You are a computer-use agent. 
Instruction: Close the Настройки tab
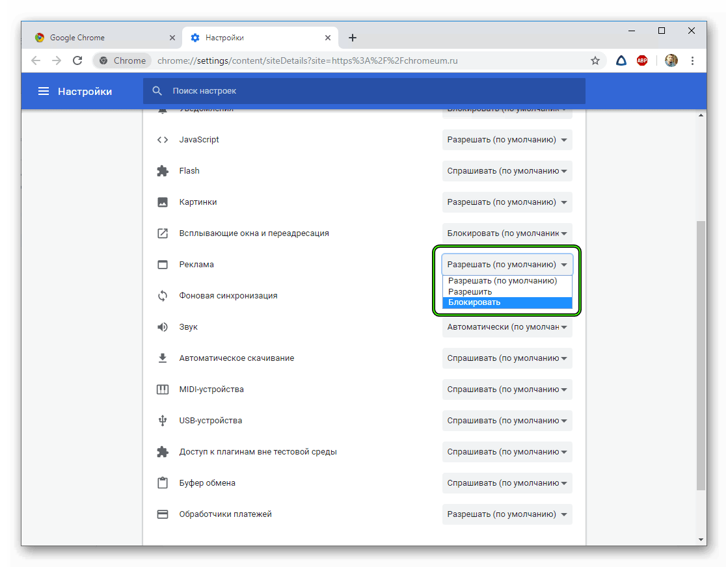click(328, 38)
